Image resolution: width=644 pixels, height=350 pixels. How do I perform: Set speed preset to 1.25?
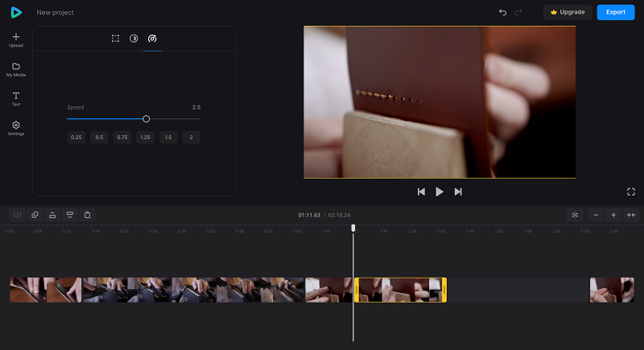pos(146,138)
